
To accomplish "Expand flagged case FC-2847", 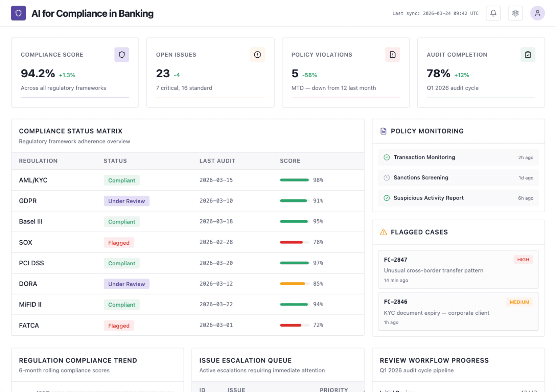I will (458, 269).
